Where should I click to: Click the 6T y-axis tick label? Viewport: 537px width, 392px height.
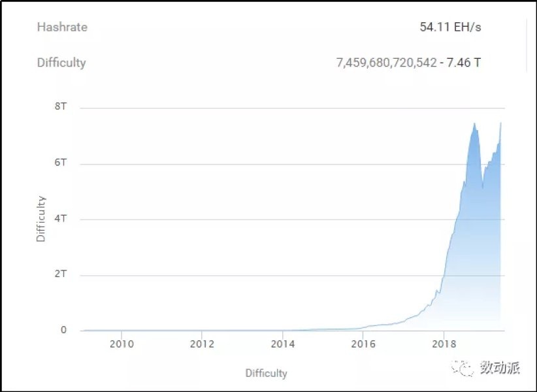click(60, 163)
